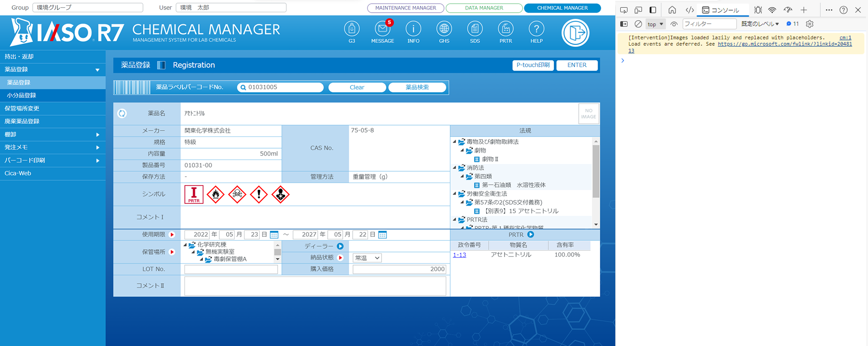Click the red PRTR symbol pictogram

click(194, 195)
